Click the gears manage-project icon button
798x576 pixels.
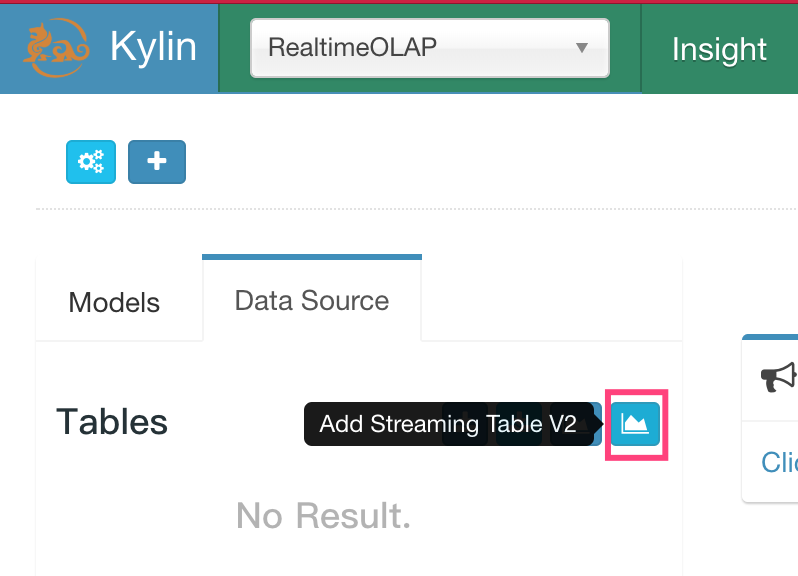[91, 162]
